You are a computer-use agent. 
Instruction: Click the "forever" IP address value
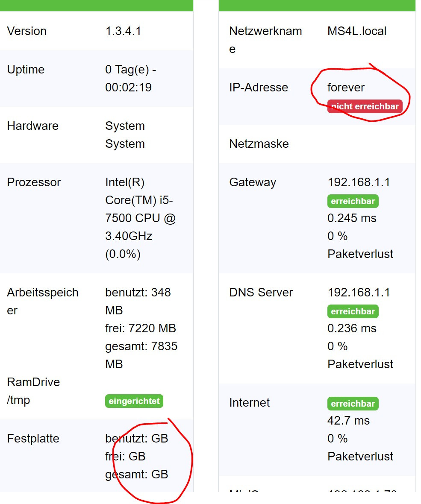346,88
